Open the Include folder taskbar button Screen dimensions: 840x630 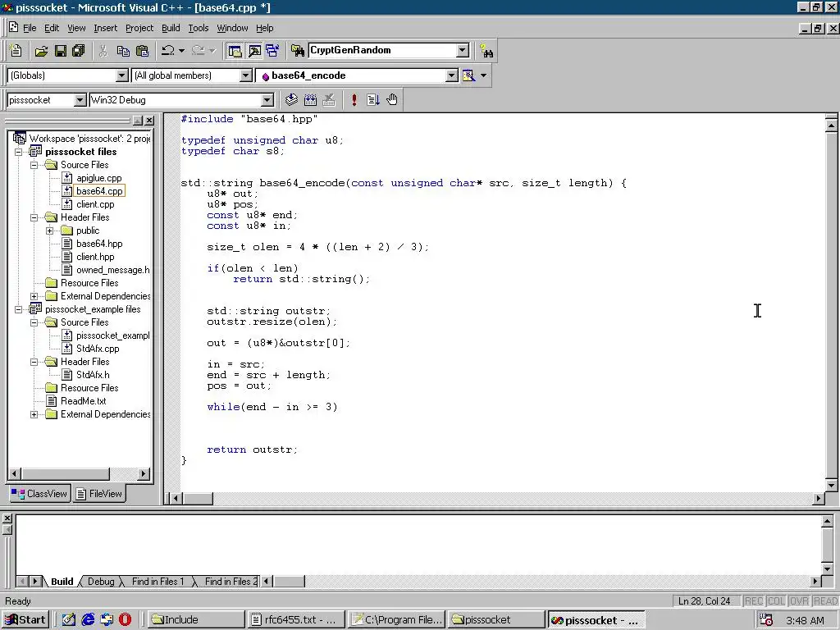click(195, 620)
